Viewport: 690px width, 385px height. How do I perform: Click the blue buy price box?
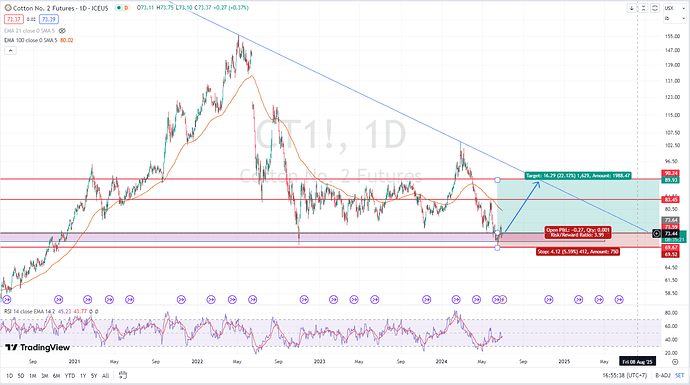click(48, 19)
